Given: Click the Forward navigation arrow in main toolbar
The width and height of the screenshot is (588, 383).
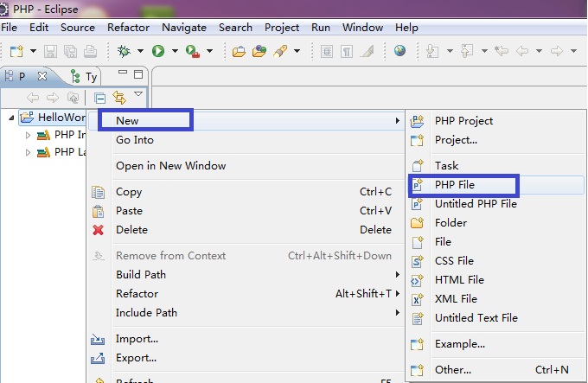Looking at the screenshot, I should tap(557, 51).
